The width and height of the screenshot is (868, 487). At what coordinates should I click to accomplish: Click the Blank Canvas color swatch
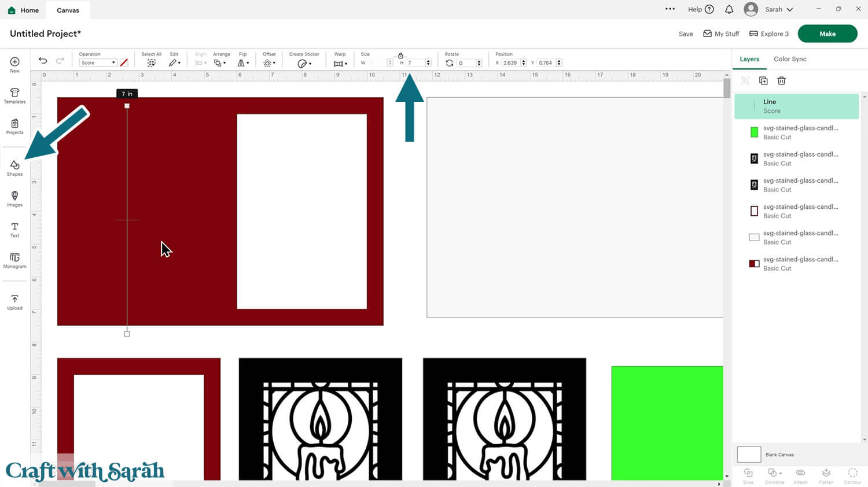coord(749,455)
